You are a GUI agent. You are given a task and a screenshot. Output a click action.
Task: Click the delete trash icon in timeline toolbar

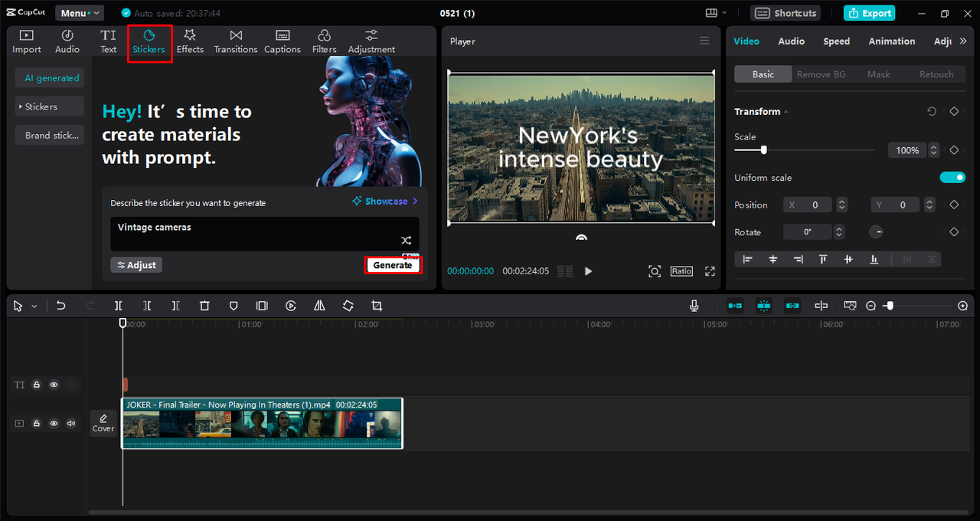204,306
